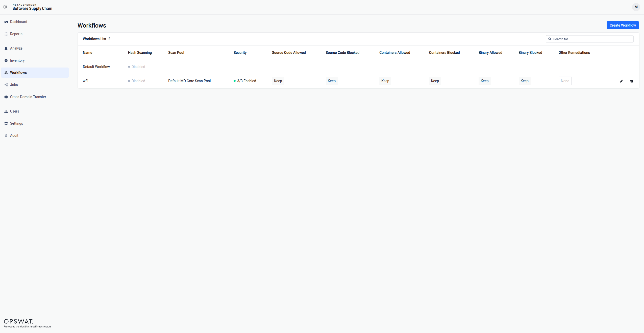644x333 pixels.
Task: Select the Default Workflow row name
Action: click(x=96, y=67)
